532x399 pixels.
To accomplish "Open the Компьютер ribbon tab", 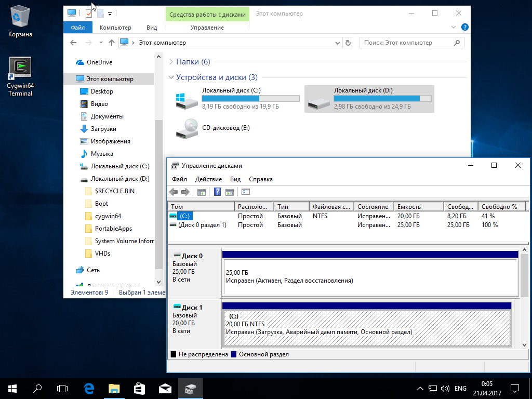I will (x=115, y=28).
